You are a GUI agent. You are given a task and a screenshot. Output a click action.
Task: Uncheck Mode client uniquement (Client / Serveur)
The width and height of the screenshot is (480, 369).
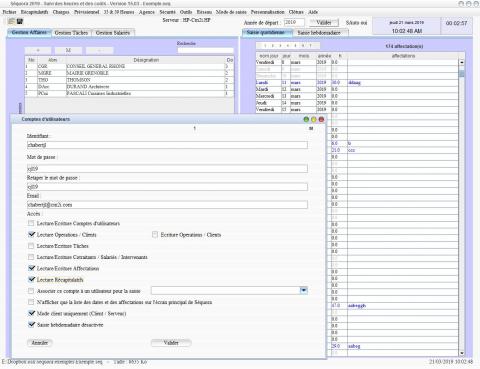click(x=31, y=313)
